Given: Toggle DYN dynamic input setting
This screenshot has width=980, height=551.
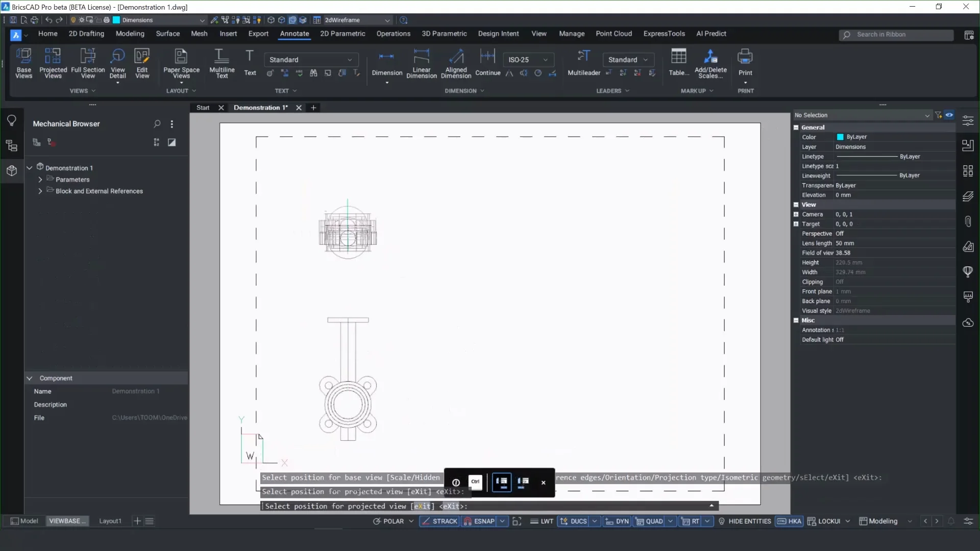Looking at the screenshot, I should pos(617,521).
